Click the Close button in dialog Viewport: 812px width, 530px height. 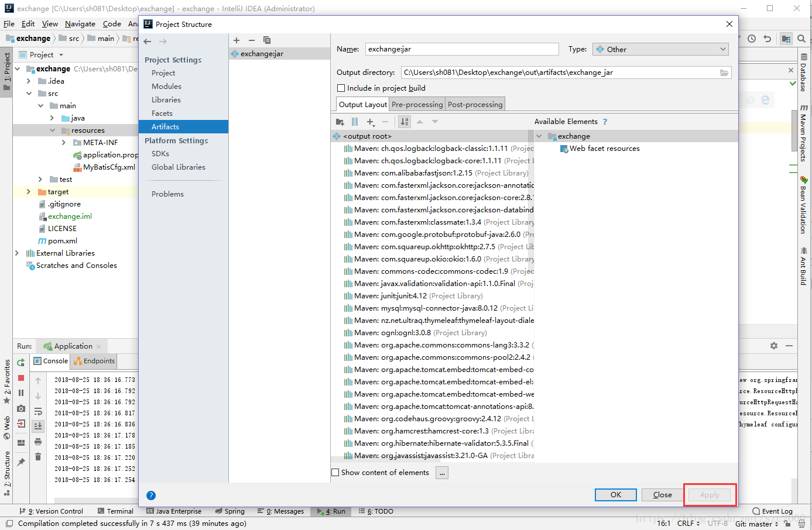click(x=663, y=495)
